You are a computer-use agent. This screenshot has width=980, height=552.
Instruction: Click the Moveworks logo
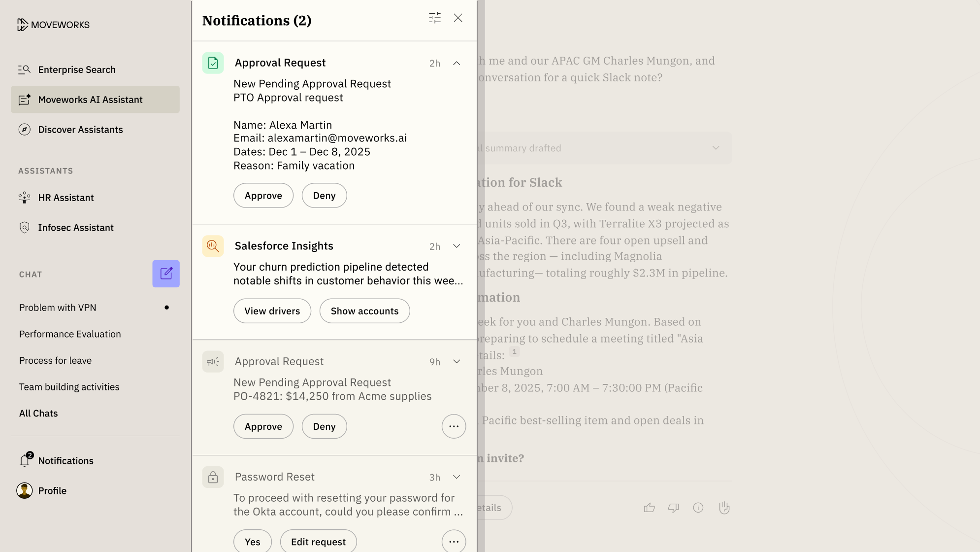click(53, 25)
